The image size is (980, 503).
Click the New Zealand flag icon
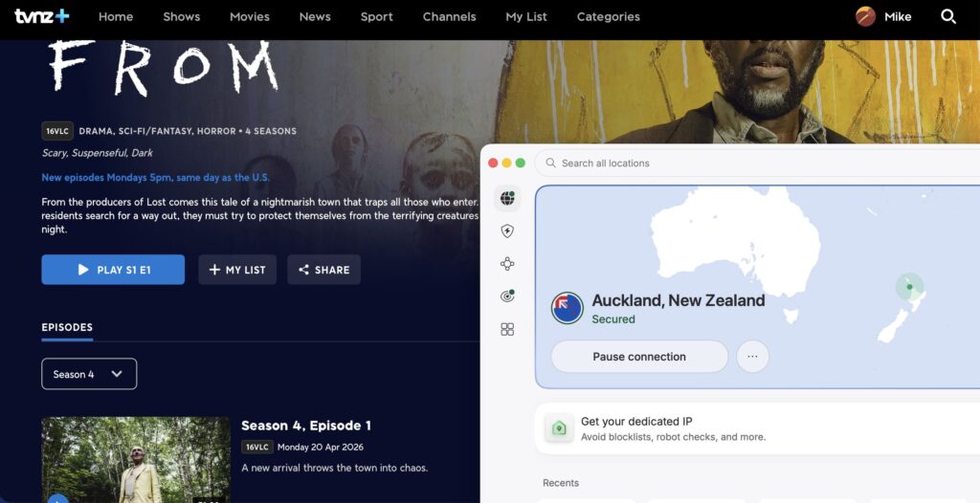coord(567,308)
